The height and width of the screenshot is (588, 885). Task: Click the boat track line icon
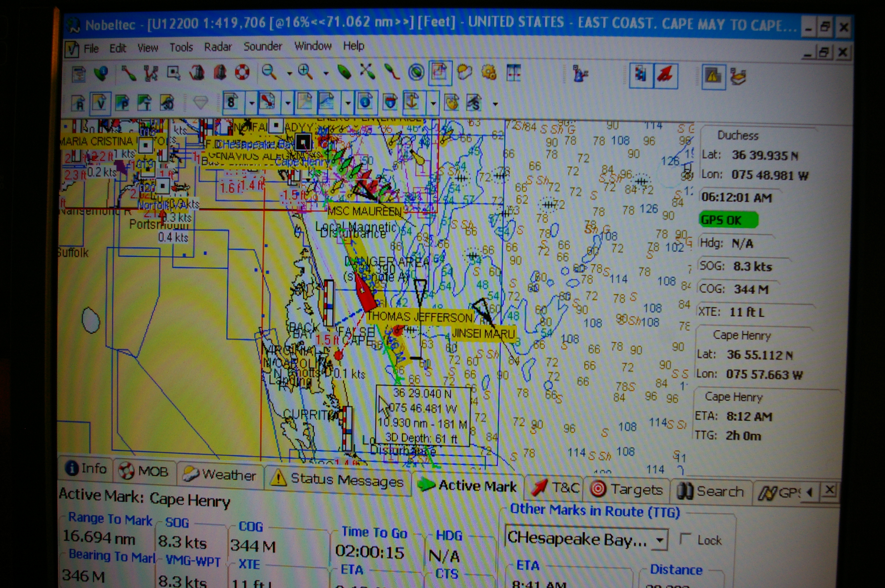pyautogui.click(x=392, y=71)
